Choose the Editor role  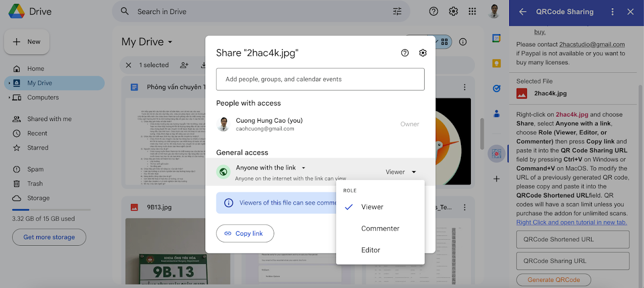[x=380, y=250]
